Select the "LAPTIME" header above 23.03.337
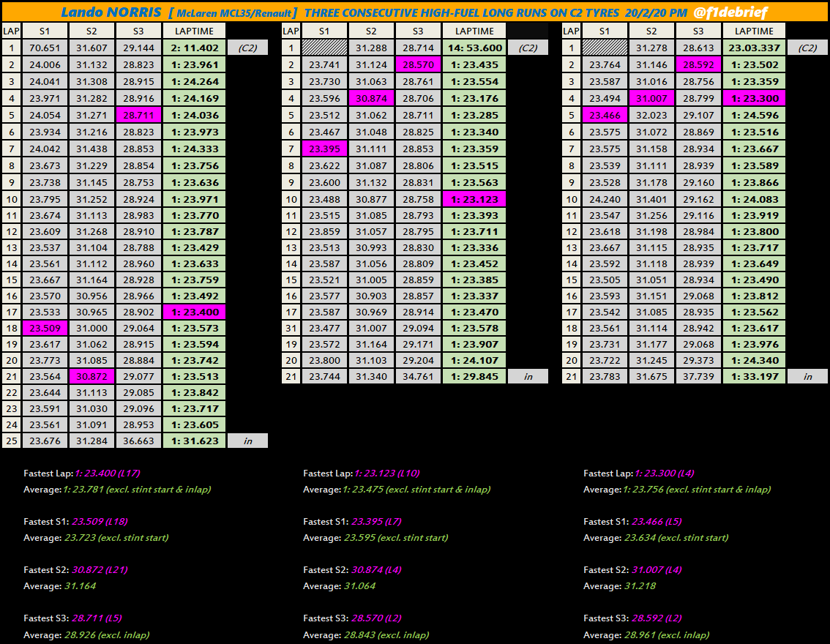The height and width of the screenshot is (644, 830). 754,31
